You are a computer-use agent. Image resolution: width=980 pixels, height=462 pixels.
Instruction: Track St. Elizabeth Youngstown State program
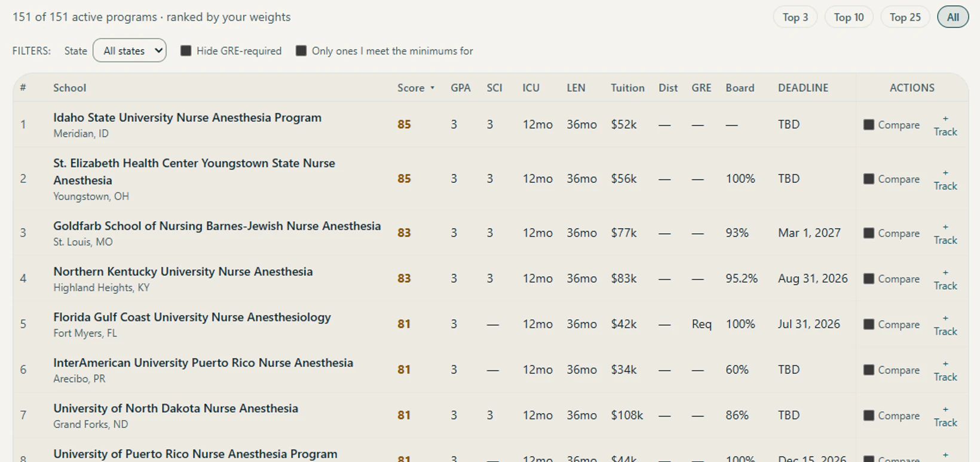coord(945,179)
